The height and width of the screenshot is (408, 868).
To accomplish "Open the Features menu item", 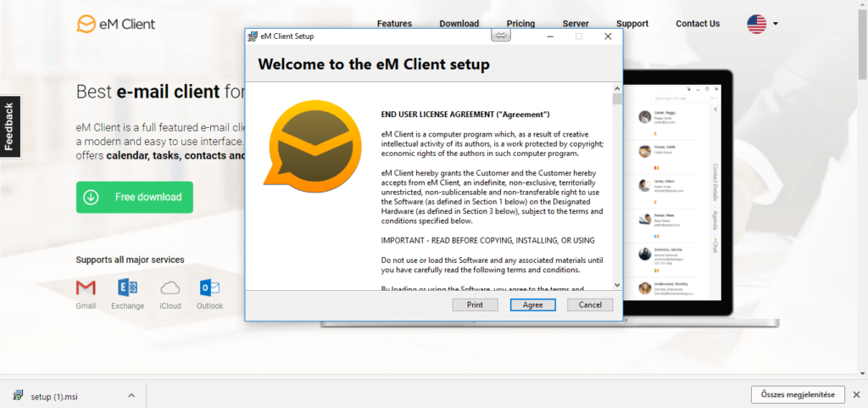I will pyautogui.click(x=394, y=23).
